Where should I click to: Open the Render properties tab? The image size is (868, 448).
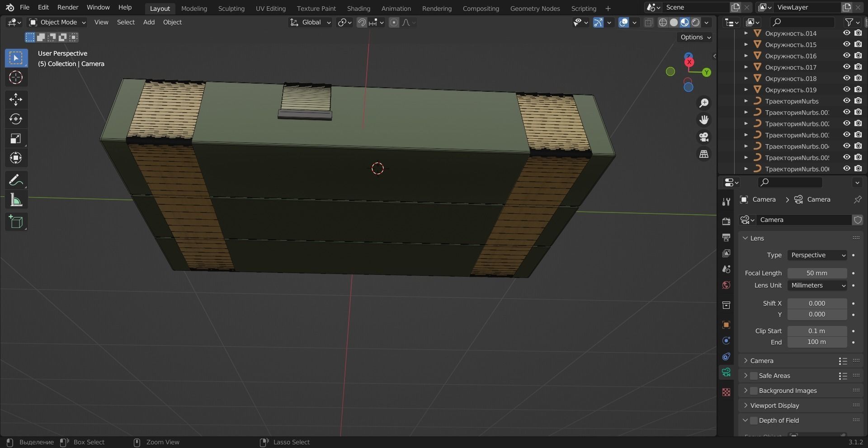[x=726, y=222]
